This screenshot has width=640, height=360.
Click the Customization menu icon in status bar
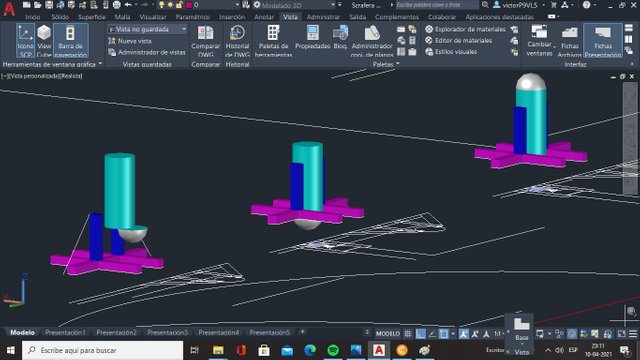633,334
